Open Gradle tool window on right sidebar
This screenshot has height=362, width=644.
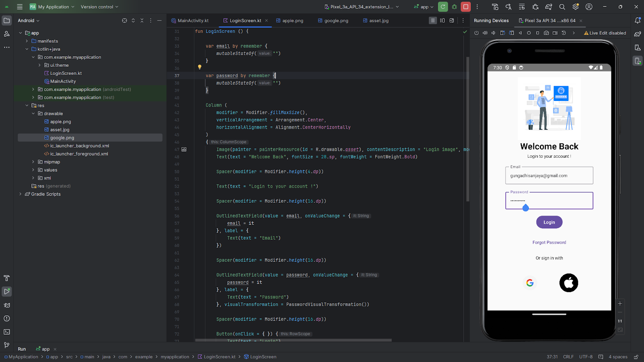(x=638, y=34)
